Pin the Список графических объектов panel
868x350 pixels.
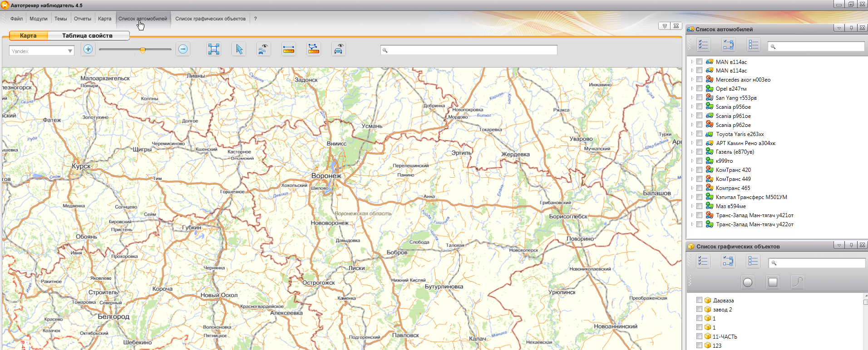[851, 245]
